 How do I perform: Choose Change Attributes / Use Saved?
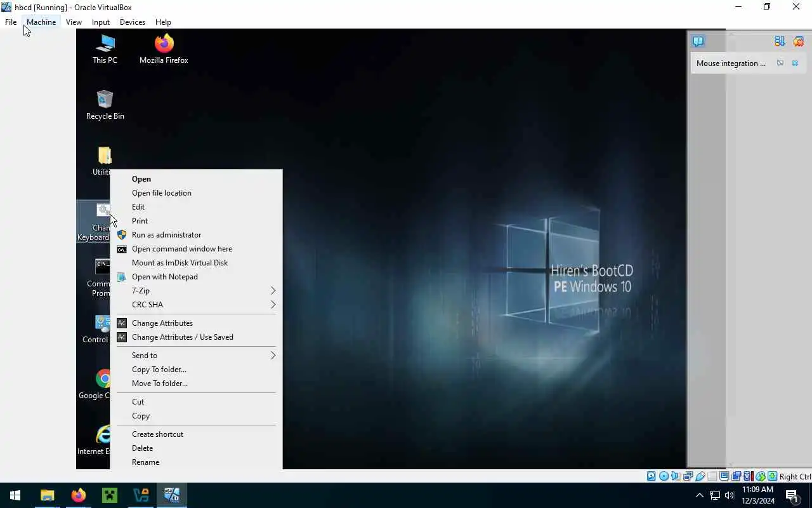(x=196, y=337)
